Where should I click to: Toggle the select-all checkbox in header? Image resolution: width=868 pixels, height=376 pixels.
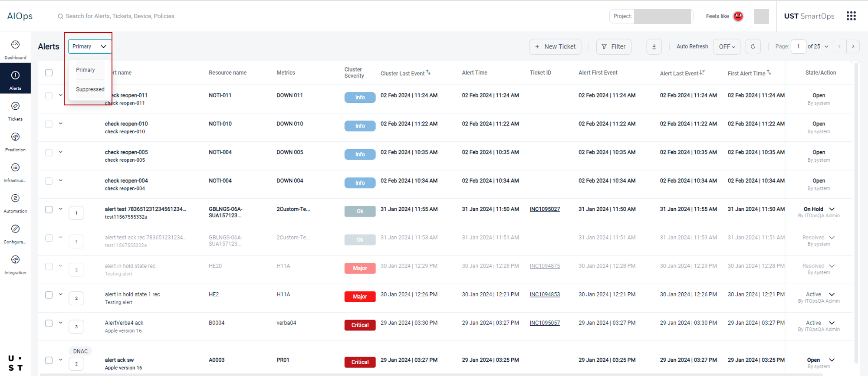[x=49, y=73]
